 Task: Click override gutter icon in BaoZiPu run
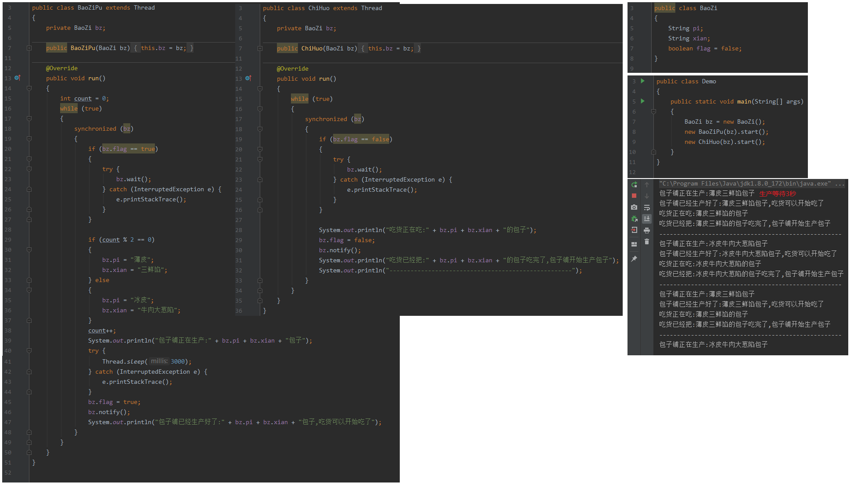(17, 78)
